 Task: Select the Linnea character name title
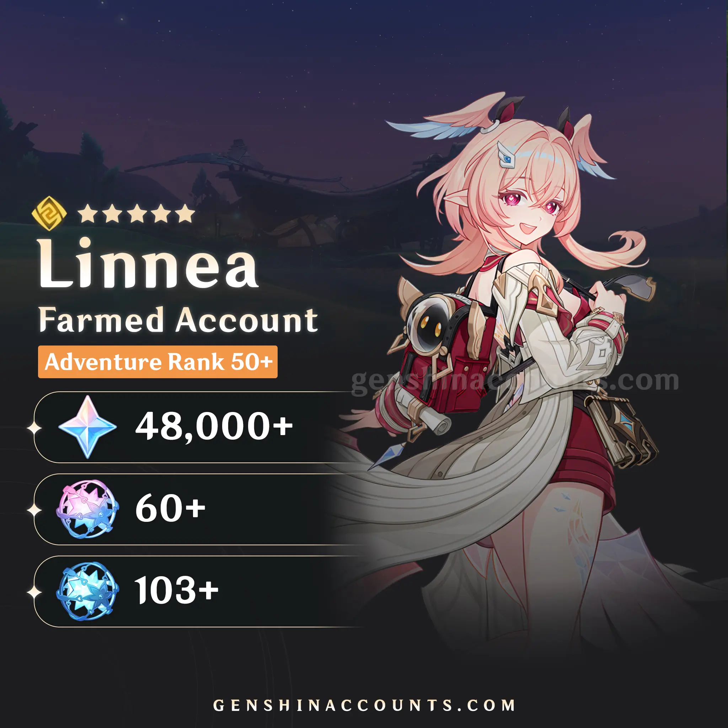(x=148, y=264)
